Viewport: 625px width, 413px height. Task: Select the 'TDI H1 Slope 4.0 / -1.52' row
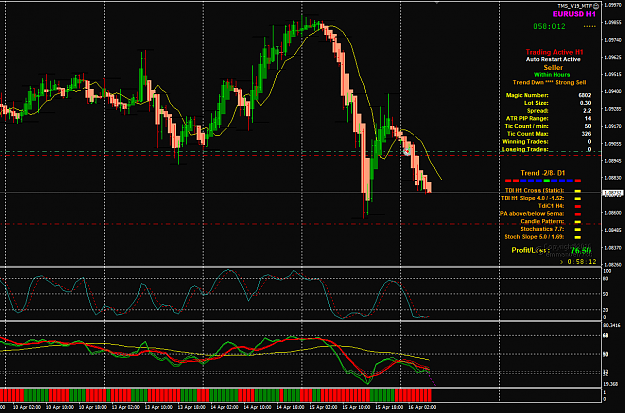tap(541, 198)
